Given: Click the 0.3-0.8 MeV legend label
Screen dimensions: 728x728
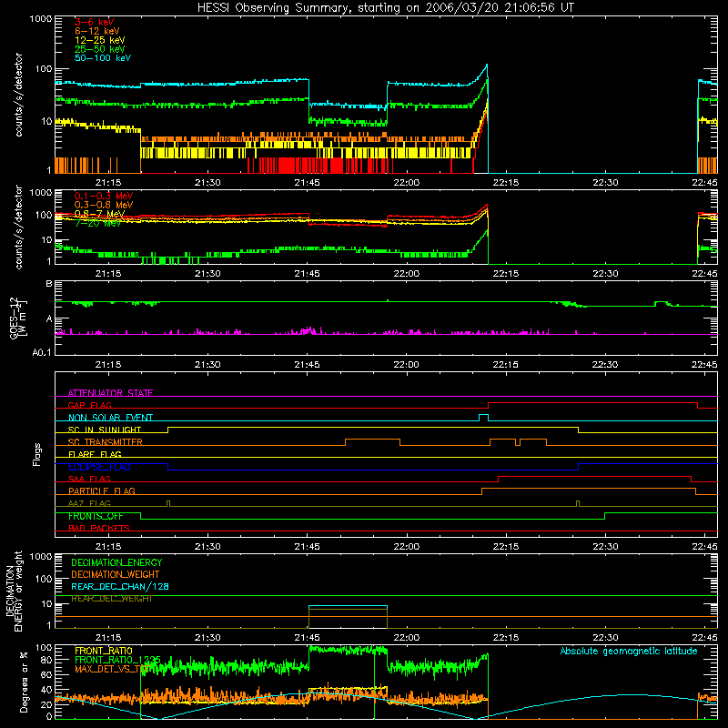Looking at the screenshot, I should tap(104, 205).
